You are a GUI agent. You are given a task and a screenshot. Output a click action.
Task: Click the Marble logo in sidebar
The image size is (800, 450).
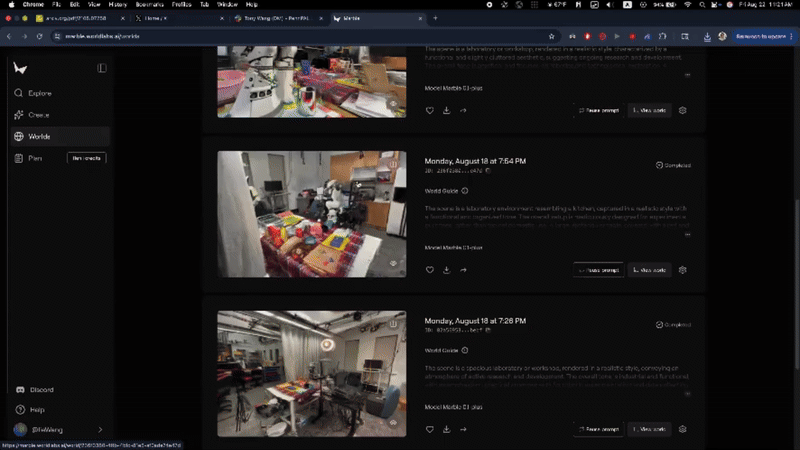pyautogui.click(x=20, y=68)
